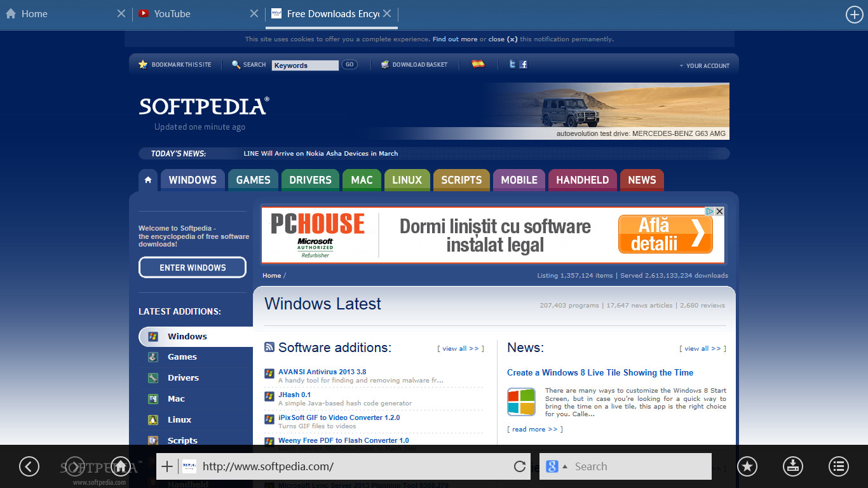This screenshot has height=488, width=868.
Task: Select Drivers in the Latest Additions sidebar
Action: point(182,377)
